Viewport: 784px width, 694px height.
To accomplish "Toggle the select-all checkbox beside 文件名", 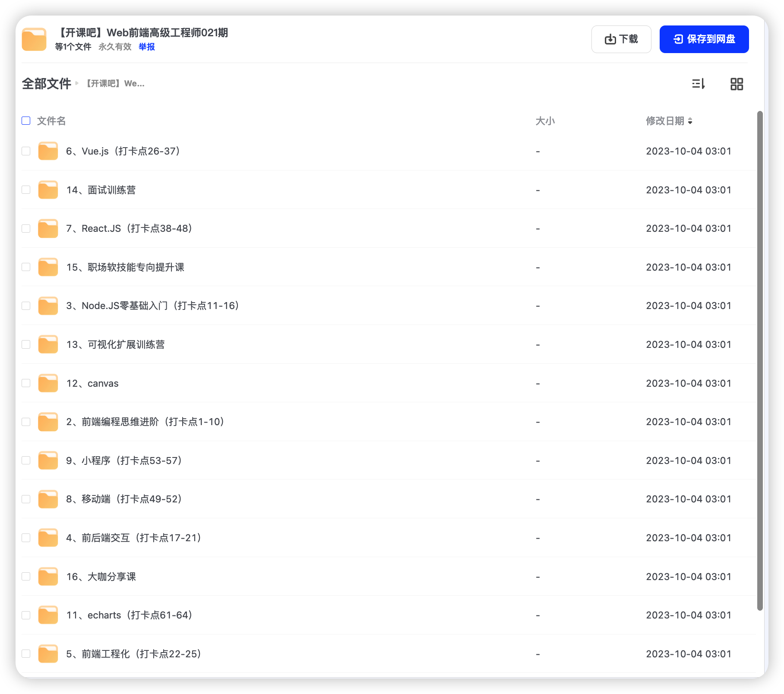I will pos(26,121).
